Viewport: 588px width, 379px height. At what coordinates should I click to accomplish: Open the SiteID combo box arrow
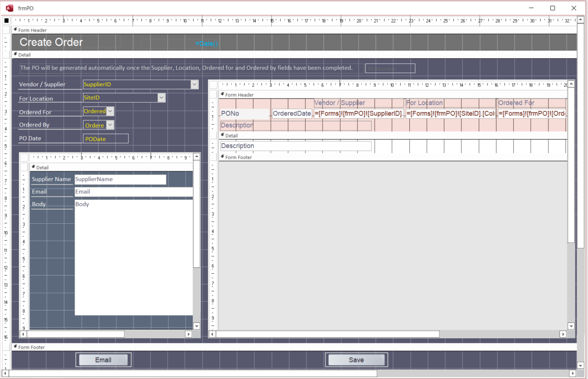tap(161, 98)
